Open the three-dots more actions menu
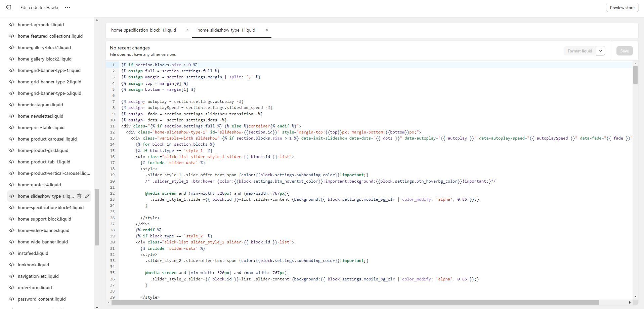 [x=68, y=7]
